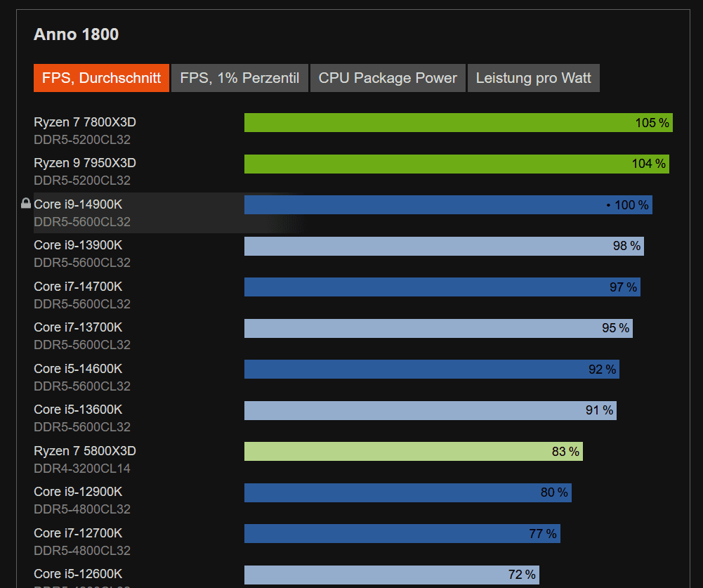Click DDR5-5200CL32 under Ryzen 7 7800X3D

coord(82,140)
